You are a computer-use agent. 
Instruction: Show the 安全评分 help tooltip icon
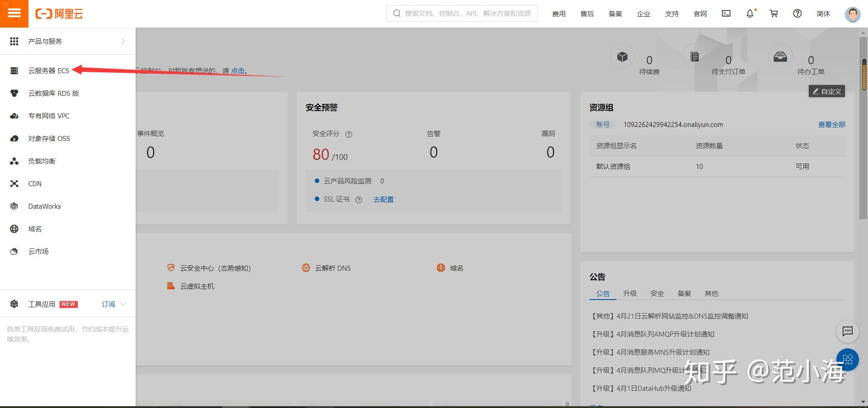pyautogui.click(x=349, y=134)
